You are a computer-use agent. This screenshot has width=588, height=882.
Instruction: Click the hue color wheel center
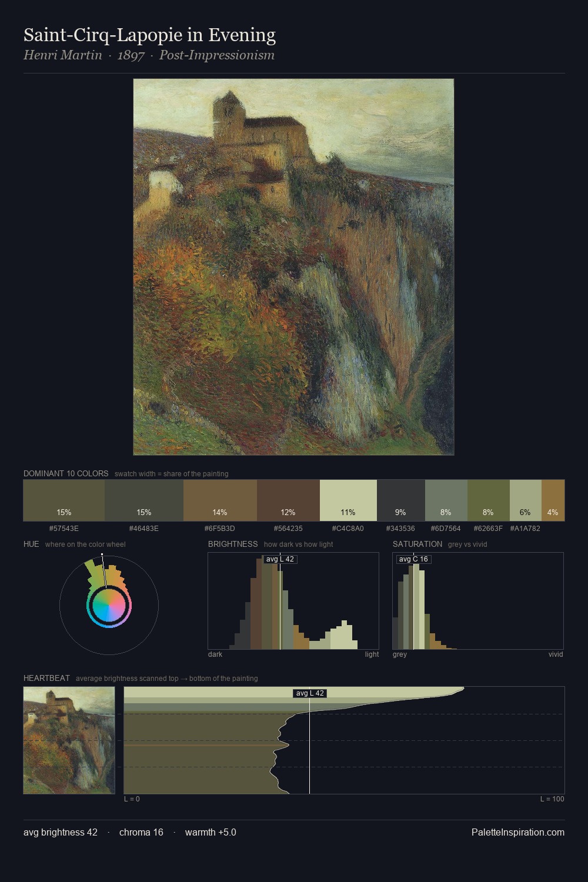pyautogui.click(x=109, y=605)
